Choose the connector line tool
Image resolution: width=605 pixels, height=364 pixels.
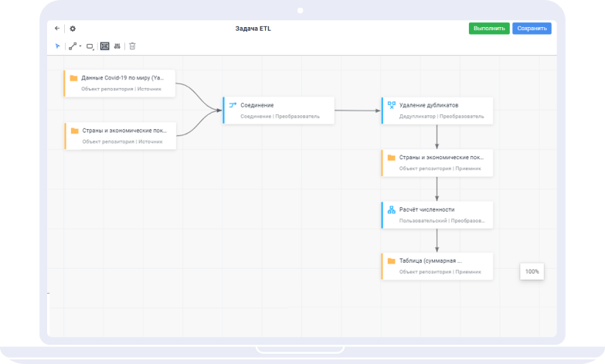(x=73, y=46)
